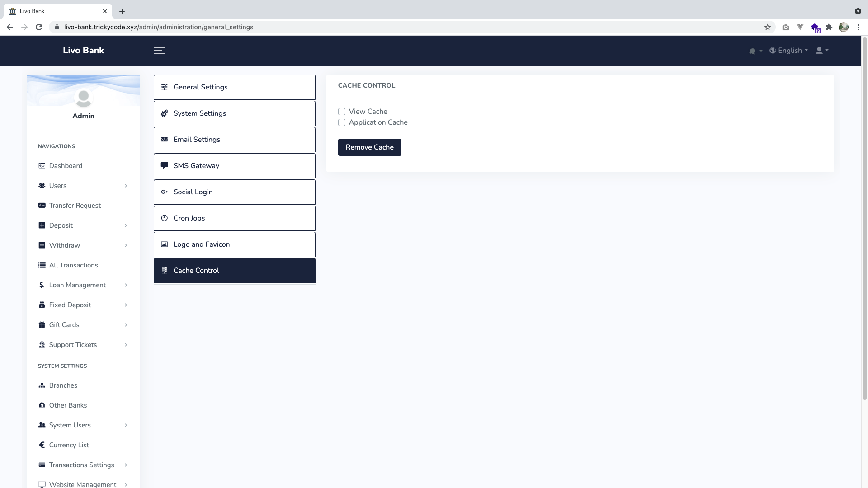This screenshot has height=488, width=868.
Task: Expand the Transactions Settings submenu chevron
Action: coord(126,465)
